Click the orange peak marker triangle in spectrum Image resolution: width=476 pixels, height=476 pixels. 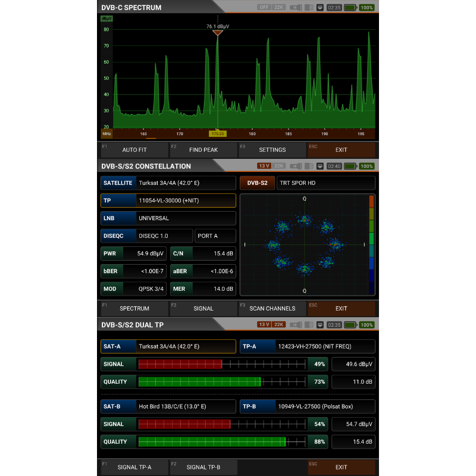218,33
